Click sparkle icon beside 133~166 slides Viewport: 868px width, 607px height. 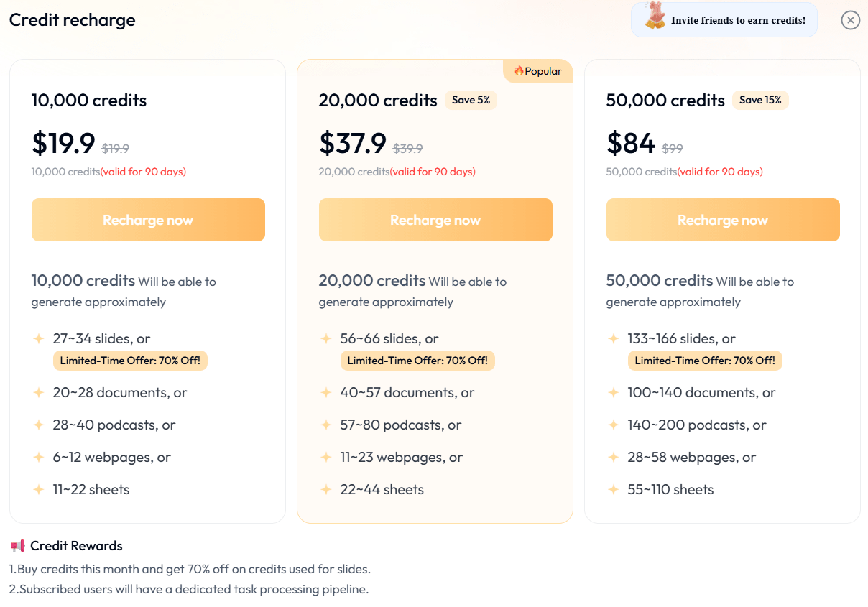[614, 338]
